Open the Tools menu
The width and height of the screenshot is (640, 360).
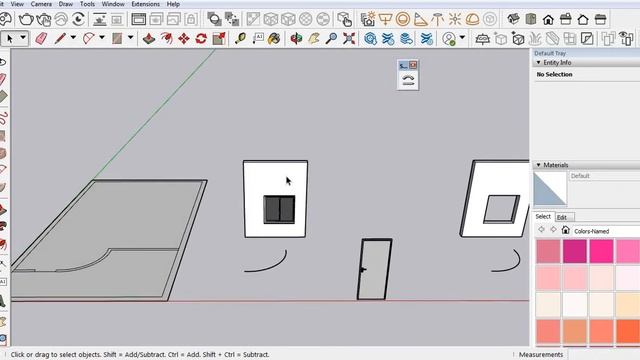[87, 4]
